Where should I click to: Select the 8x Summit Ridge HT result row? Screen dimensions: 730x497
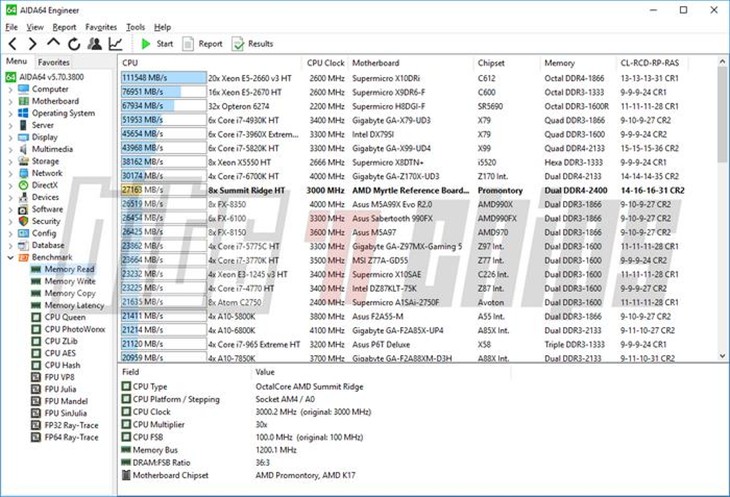point(404,190)
